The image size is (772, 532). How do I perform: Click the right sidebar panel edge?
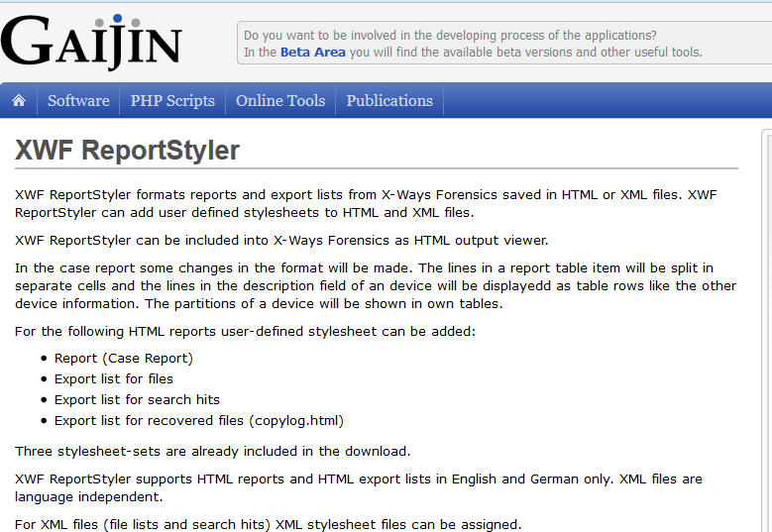click(766, 327)
